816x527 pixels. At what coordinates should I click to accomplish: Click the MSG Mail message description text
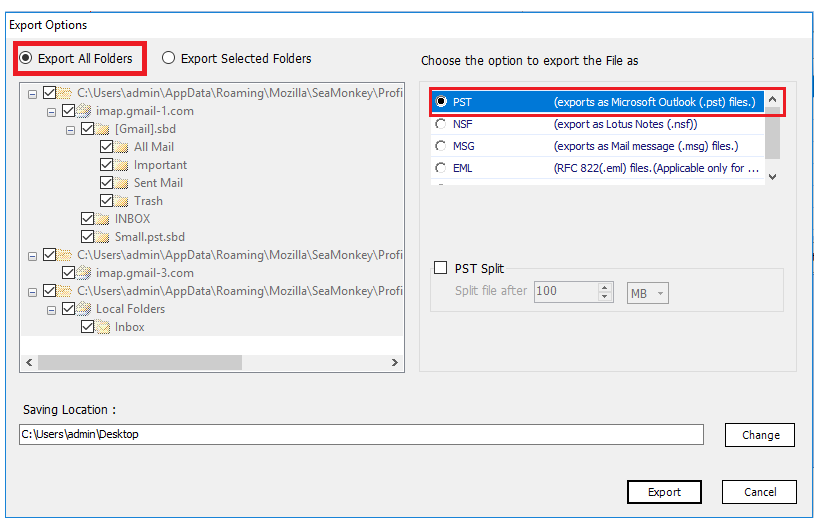click(x=646, y=146)
